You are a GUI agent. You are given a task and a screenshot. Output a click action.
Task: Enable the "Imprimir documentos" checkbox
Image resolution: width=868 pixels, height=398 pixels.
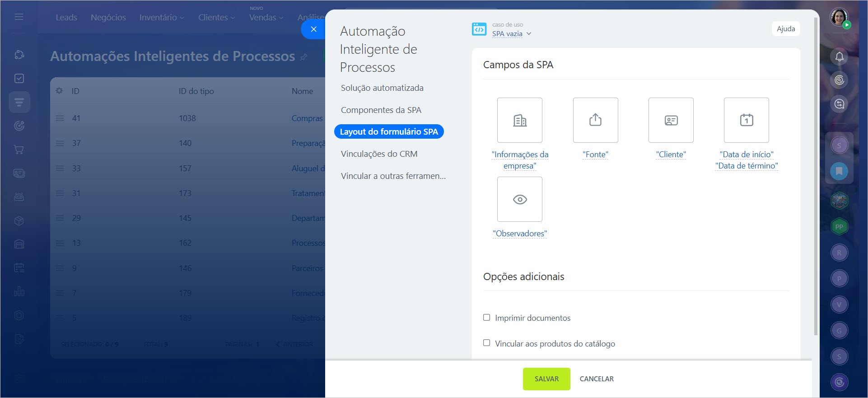(486, 318)
